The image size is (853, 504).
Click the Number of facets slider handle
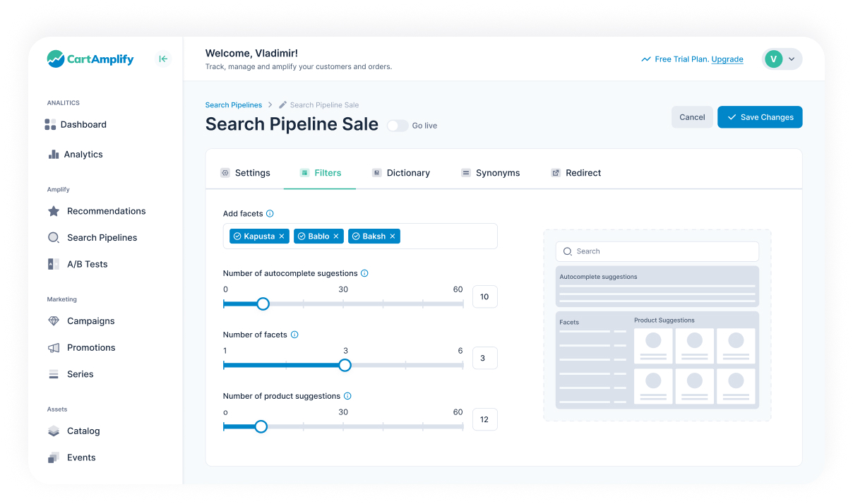tap(345, 365)
